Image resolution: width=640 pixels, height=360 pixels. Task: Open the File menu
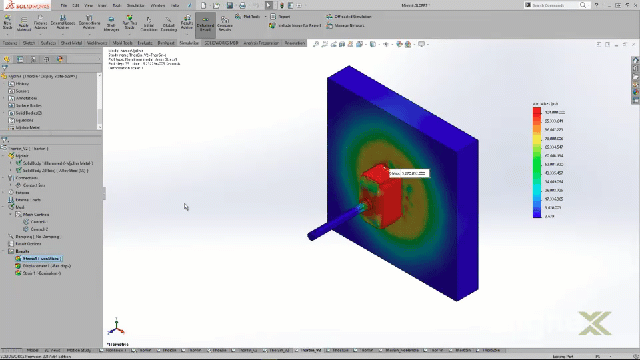[64, 5]
